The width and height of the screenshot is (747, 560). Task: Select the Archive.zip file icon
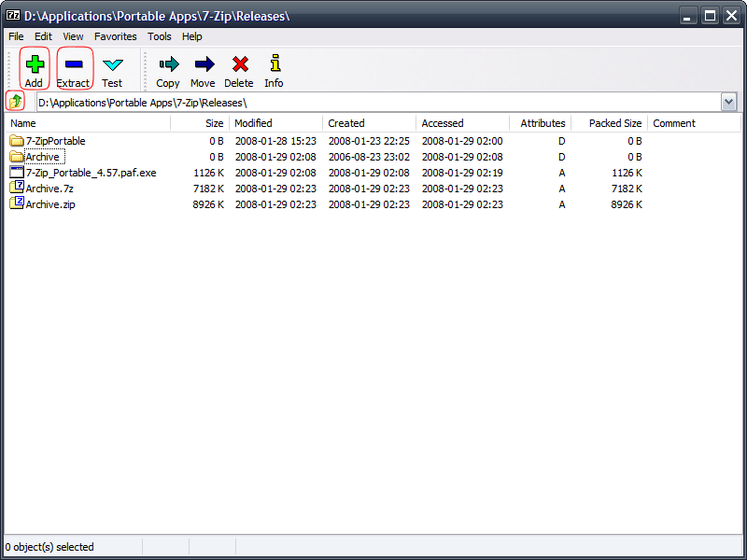[17, 203]
